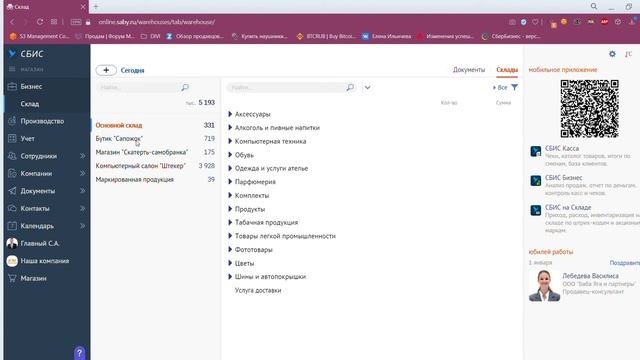The image size is (640, 360).
Task: Open the browser search magnifier
Action: pyautogui.click(x=594, y=7)
